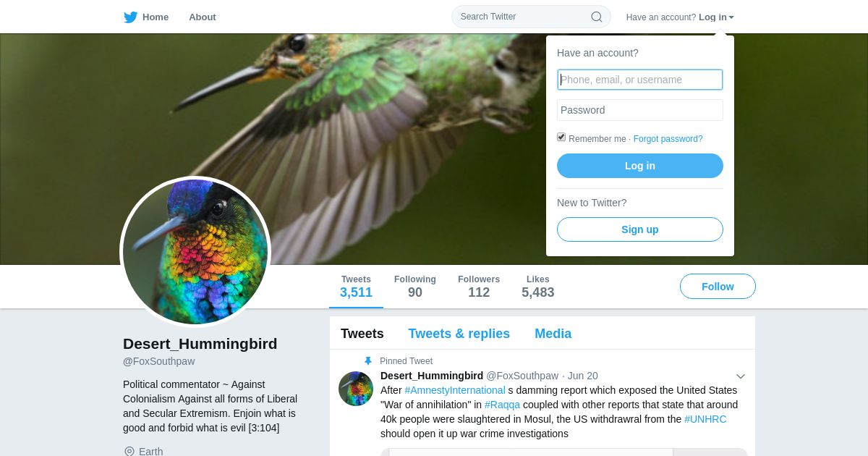Screen dimensions: 868x456
Task: Click the Sign up button
Action: pyautogui.click(x=640, y=229)
